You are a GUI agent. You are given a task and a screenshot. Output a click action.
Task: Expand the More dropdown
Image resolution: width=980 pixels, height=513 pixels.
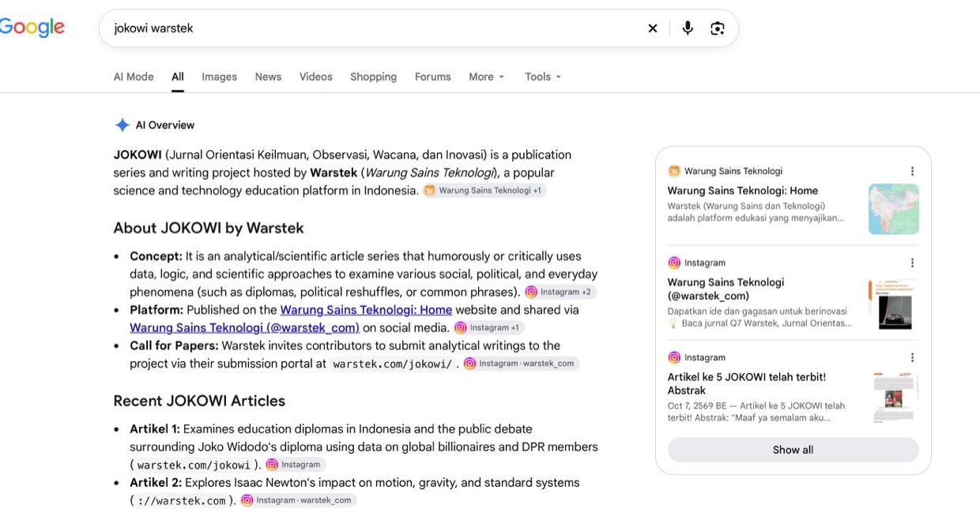[486, 77]
